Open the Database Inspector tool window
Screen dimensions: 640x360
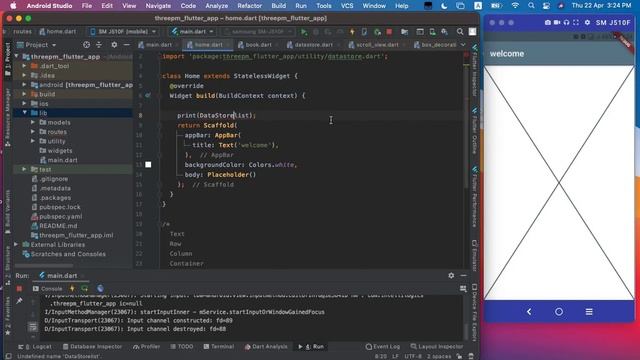click(x=92, y=347)
